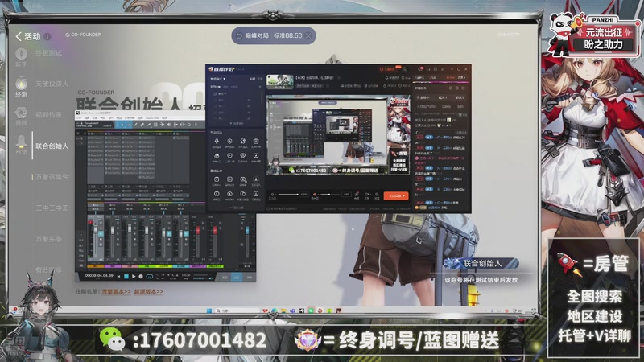Click the Windows Start icon on taskbar
The width and height of the screenshot is (644, 362).
[208, 310]
